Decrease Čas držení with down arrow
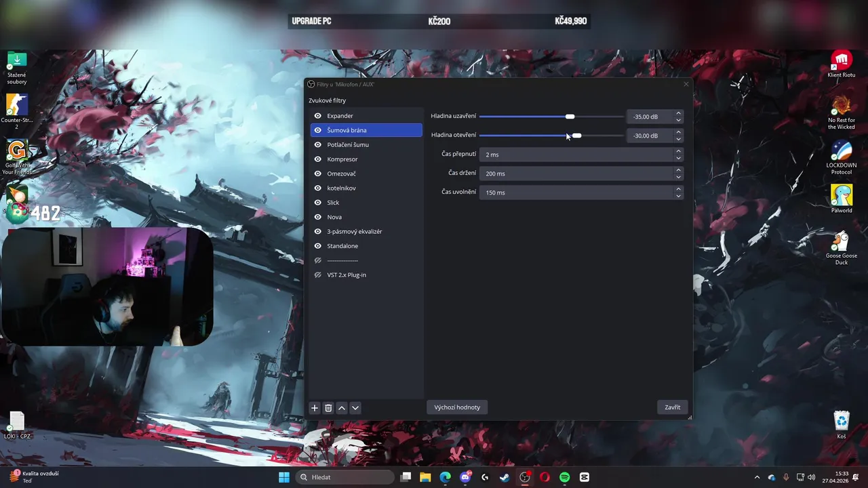The image size is (868, 488). click(678, 177)
